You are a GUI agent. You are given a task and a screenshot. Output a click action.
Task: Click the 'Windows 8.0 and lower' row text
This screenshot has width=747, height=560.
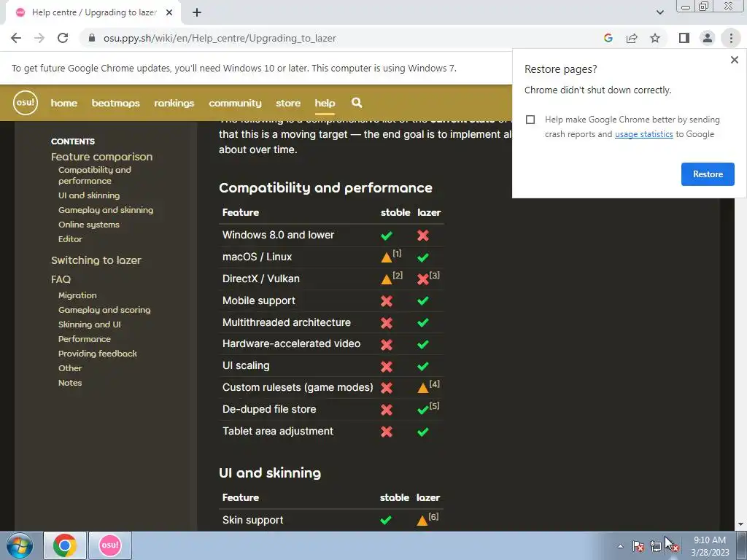pos(278,235)
